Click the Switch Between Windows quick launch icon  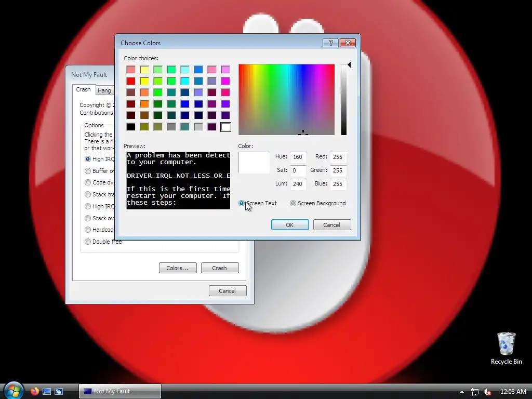click(x=59, y=391)
